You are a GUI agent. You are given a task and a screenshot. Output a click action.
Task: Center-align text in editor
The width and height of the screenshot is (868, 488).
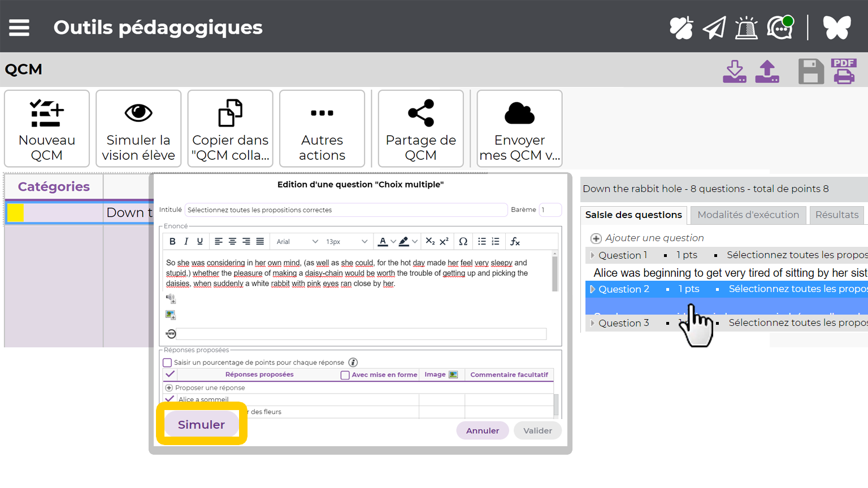pyautogui.click(x=232, y=241)
